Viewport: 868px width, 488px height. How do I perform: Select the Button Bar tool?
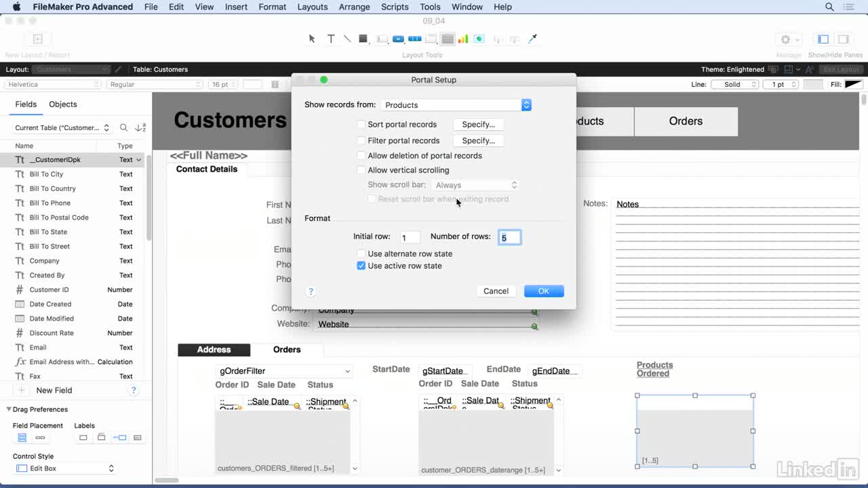(x=414, y=39)
